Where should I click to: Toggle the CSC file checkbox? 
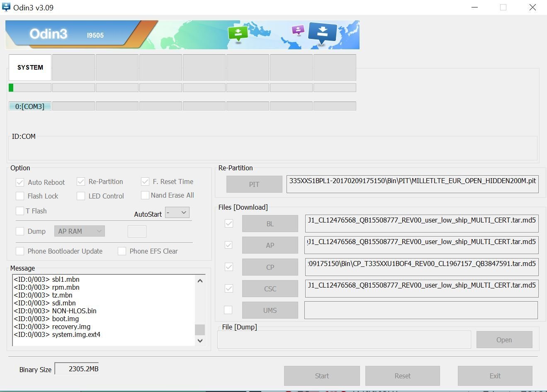click(x=229, y=288)
